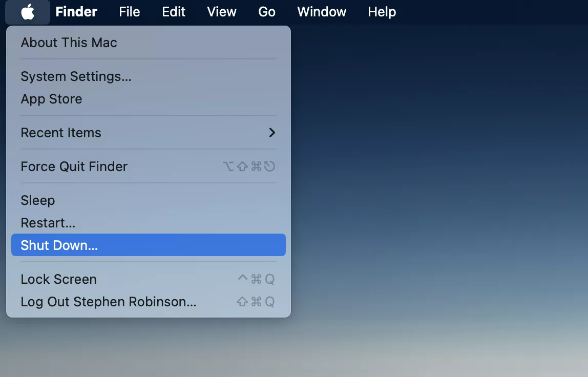Image resolution: width=588 pixels, height=377 pixels.
Task: Open the File menu
Action: click(x=129, y=12)
